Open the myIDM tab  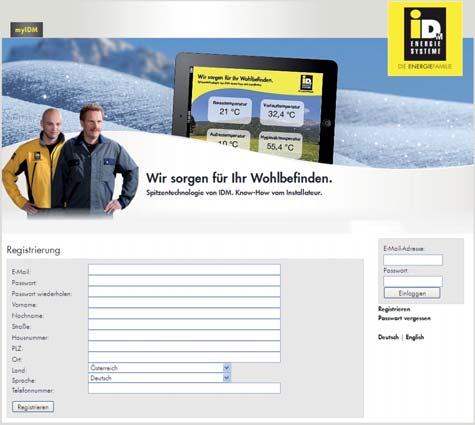27,30
